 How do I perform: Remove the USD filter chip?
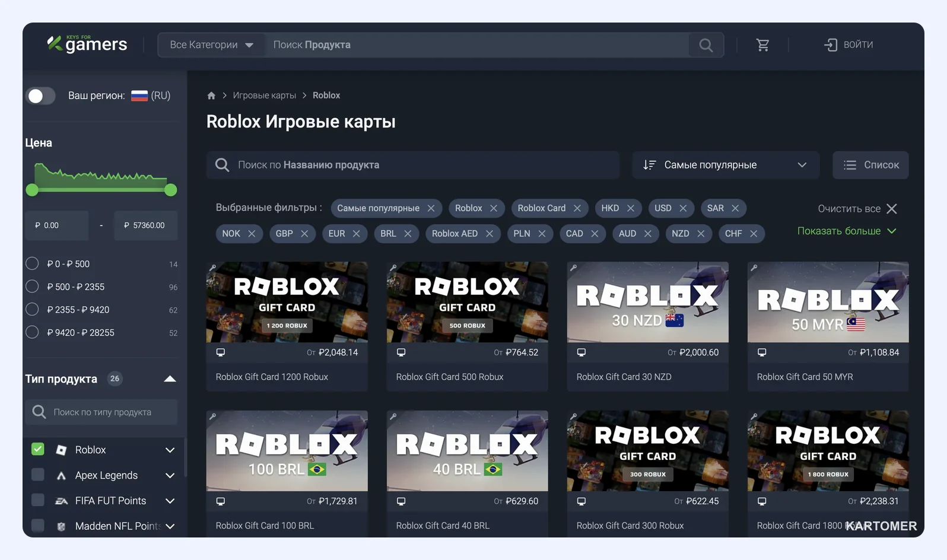click(x=683, y=208)
